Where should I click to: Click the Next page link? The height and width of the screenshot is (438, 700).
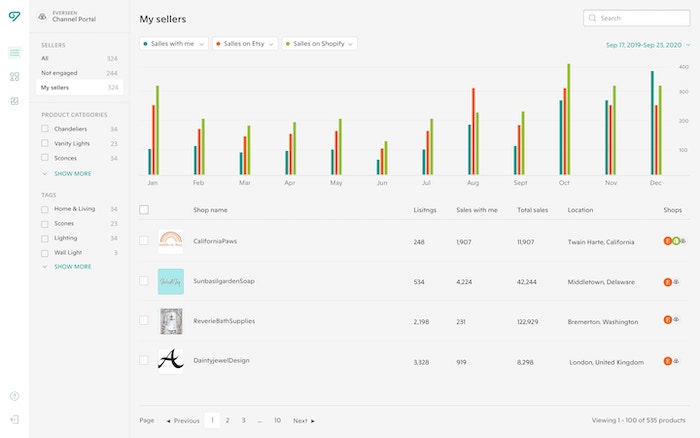[x=304, y=421]
